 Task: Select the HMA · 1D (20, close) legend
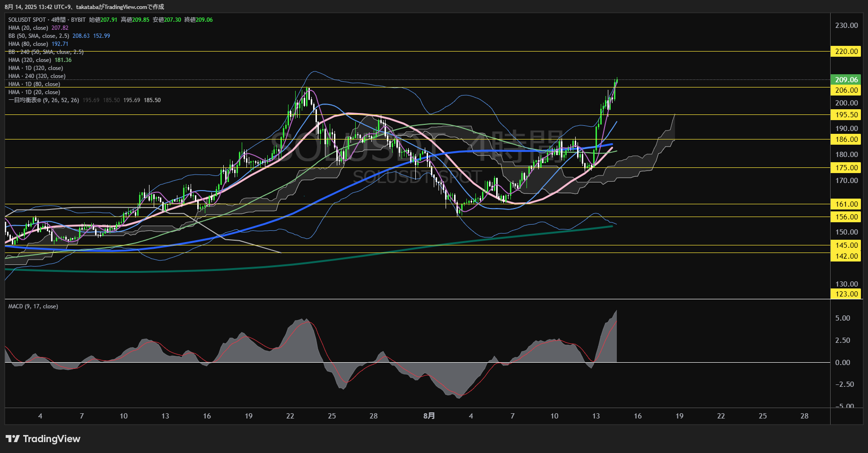34,92
